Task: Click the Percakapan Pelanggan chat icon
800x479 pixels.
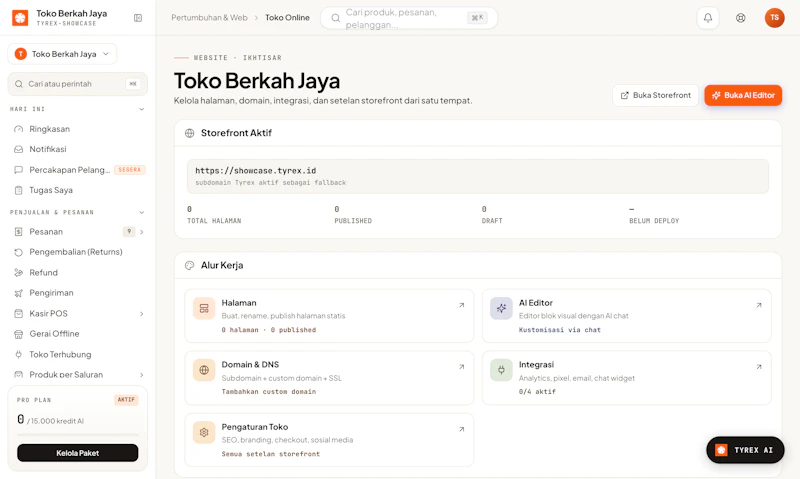Action: pyautogui.click(x=18, y=170)
